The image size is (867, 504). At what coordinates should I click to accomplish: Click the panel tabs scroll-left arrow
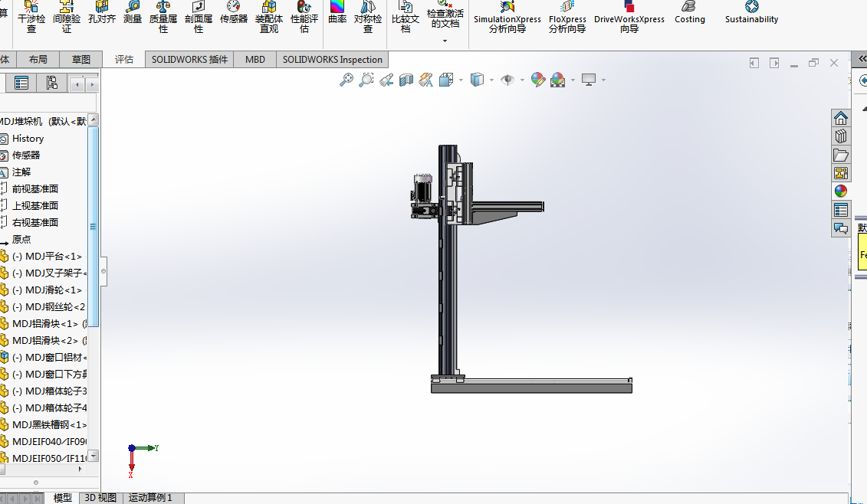[77, 84]
